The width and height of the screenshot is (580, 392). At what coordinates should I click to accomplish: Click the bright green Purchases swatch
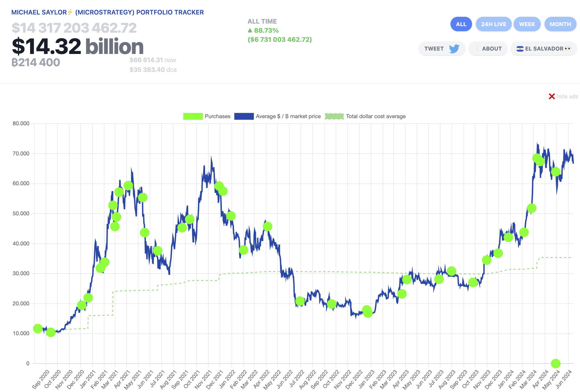click(x=193, y=116)
